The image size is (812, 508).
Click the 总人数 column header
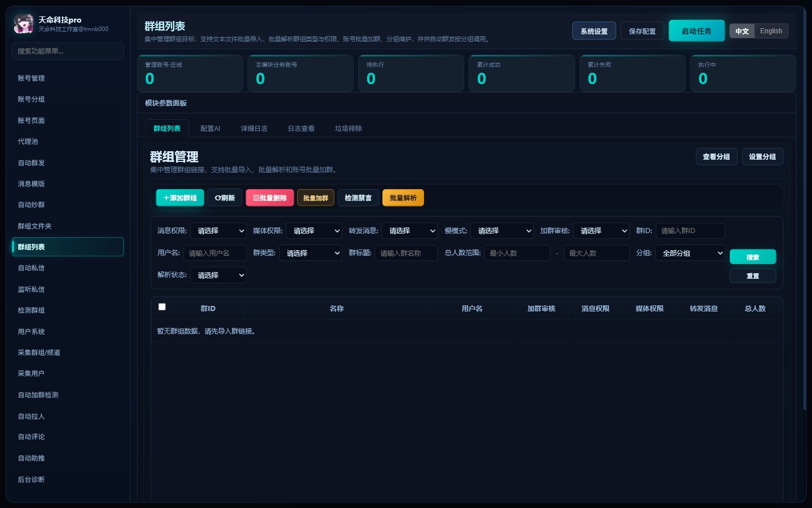[x=755, y=309]
